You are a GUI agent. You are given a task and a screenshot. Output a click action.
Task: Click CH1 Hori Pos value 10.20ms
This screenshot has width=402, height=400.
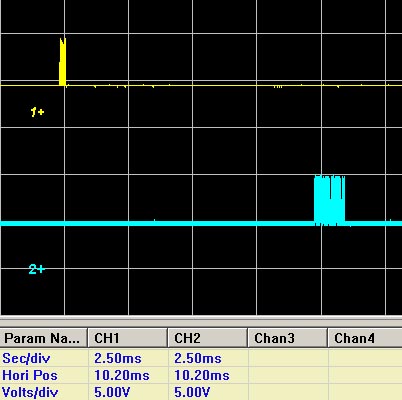122,375
